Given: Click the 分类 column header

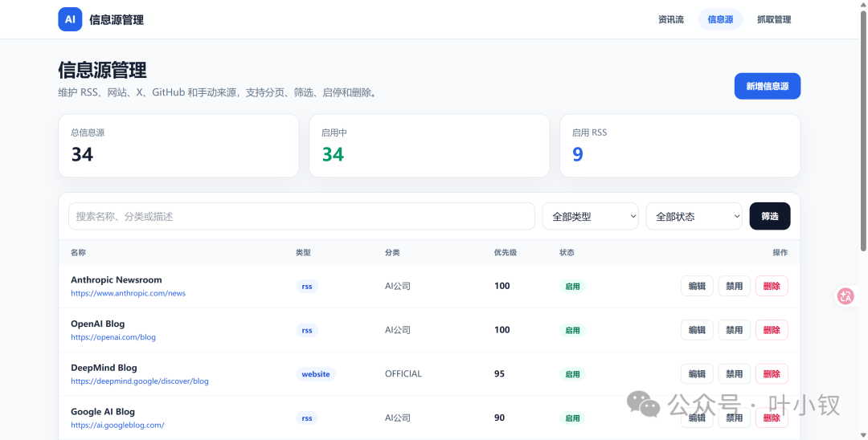Looking at the screenshot, I should [392, 252].
